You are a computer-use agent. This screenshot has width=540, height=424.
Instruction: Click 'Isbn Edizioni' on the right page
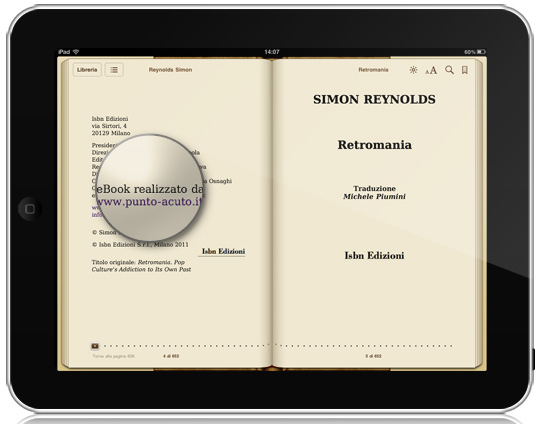[374, 256]
